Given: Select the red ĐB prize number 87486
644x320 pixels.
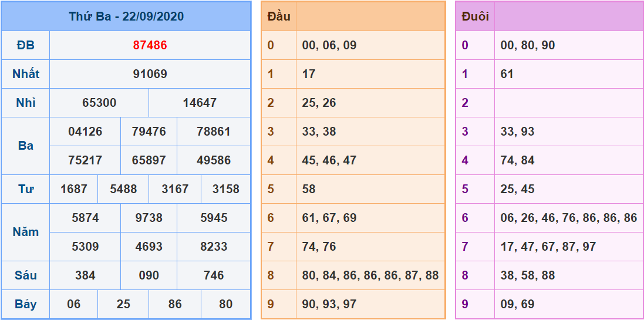Looking at the screenshot, I should coord(150,45).
